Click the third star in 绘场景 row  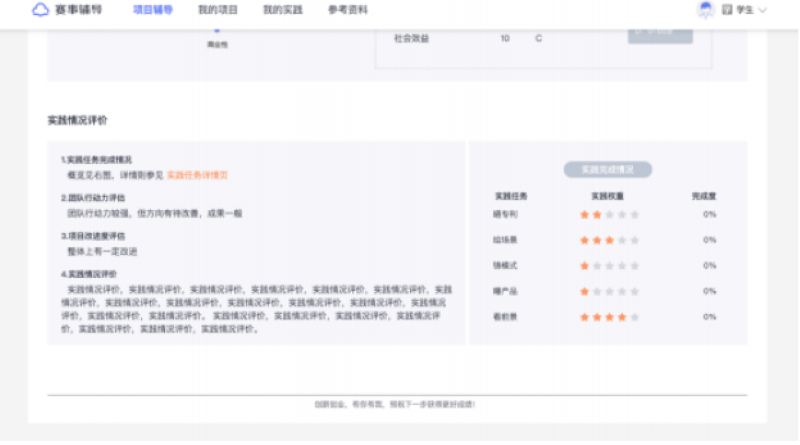coord(609,240)
